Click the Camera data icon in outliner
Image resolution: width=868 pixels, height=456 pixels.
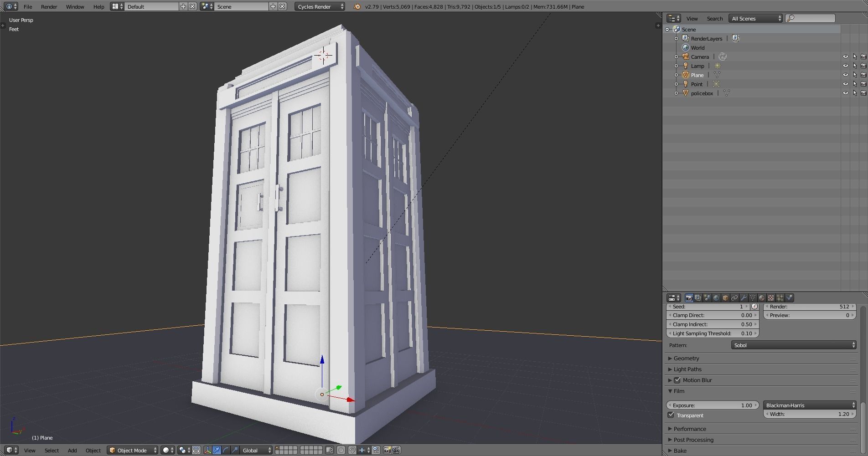coord(723,56)
